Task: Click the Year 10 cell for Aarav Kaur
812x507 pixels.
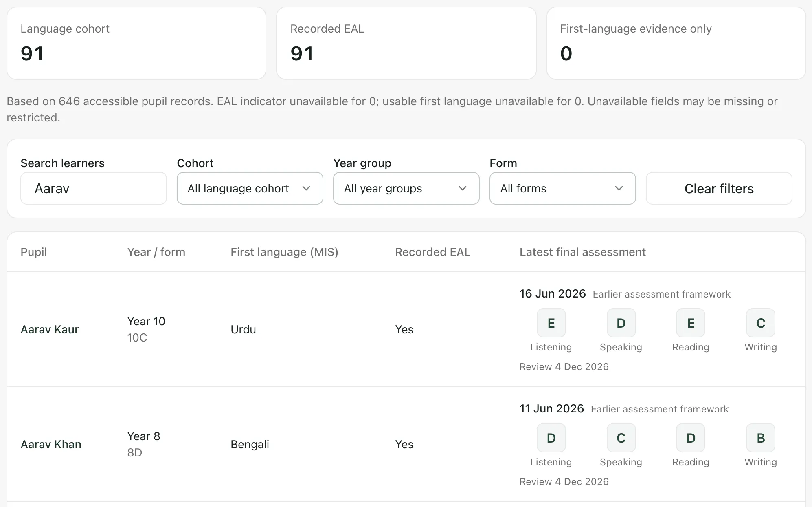Action: click(146, 321)
